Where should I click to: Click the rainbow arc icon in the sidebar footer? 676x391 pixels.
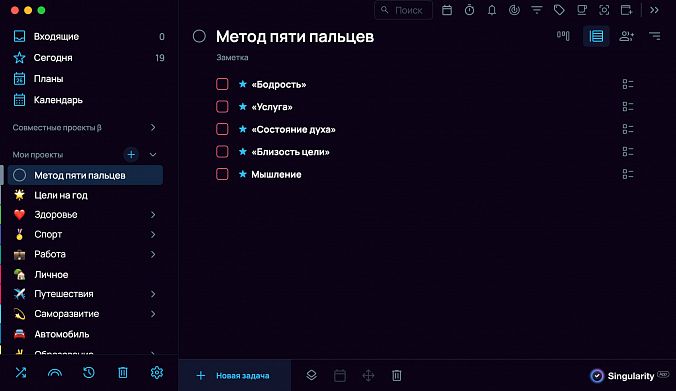pyautogui.click(x=55, y=373)
